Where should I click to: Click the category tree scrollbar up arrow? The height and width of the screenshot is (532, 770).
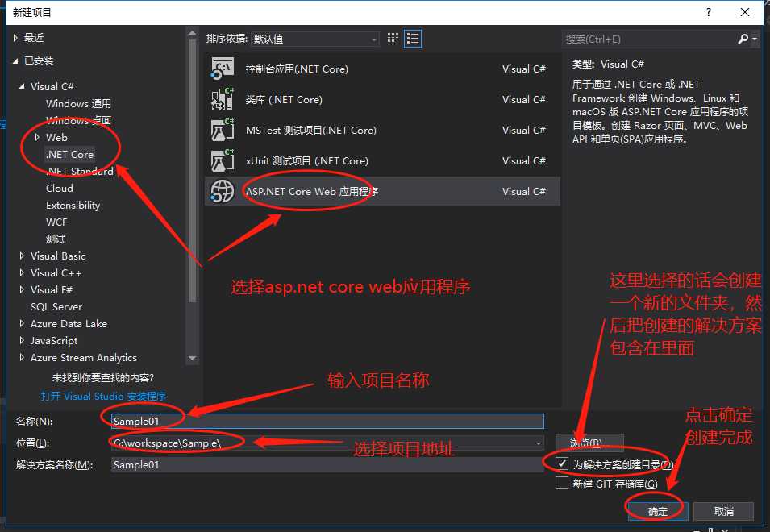pos(192,33)
